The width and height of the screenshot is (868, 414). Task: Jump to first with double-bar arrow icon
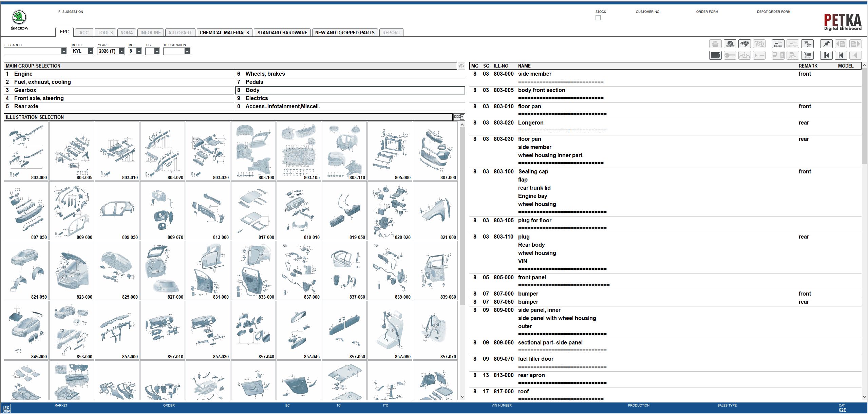pos(826,55)
